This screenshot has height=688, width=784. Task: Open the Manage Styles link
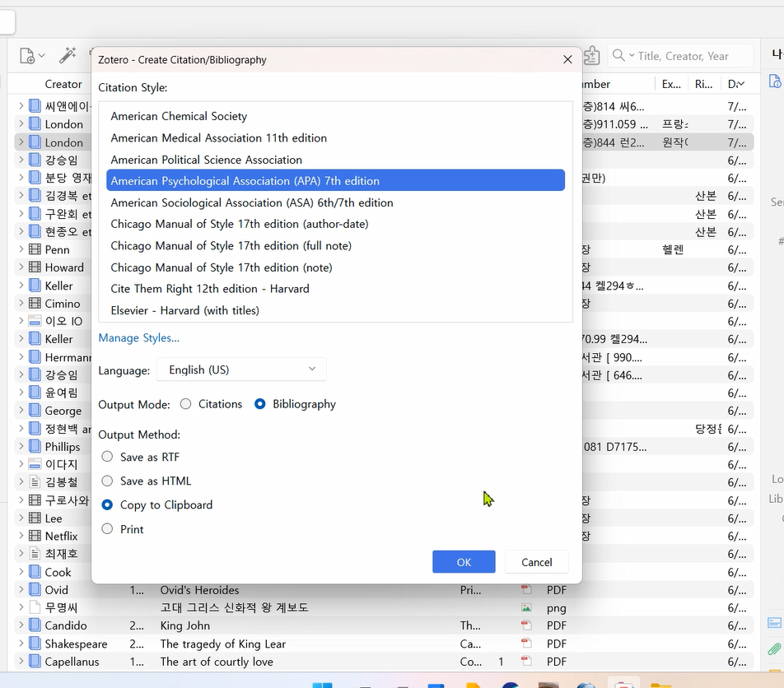click(x=138, y=337)
